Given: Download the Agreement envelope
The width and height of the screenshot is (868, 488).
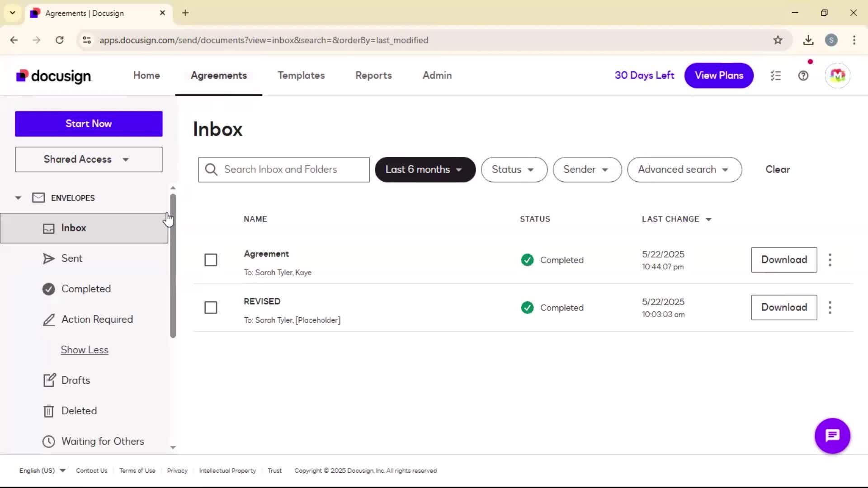Looking at the screenshot, I should (784, 260).
